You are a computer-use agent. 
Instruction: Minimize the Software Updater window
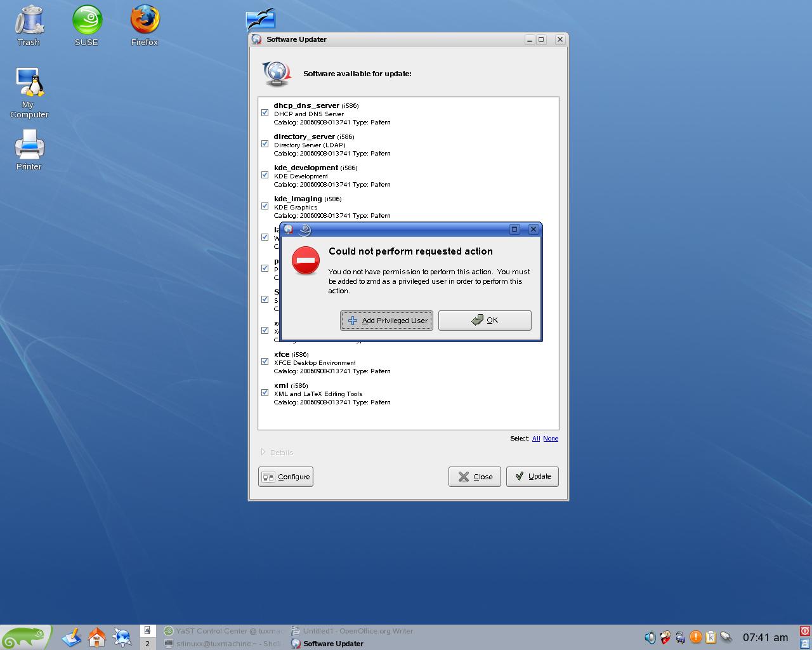pos(529,39)
